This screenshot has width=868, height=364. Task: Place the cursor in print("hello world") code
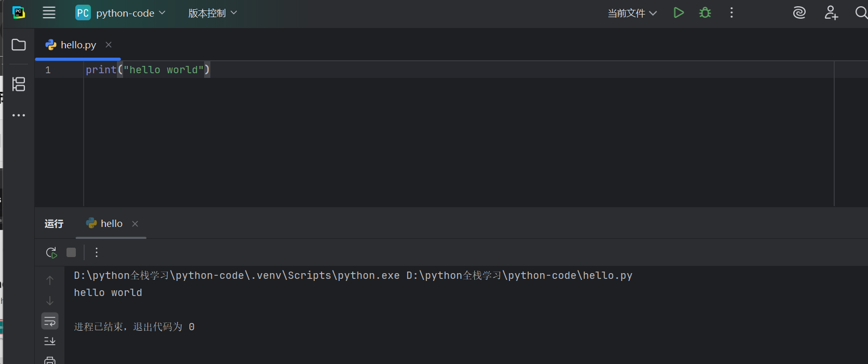coord(148,70)
